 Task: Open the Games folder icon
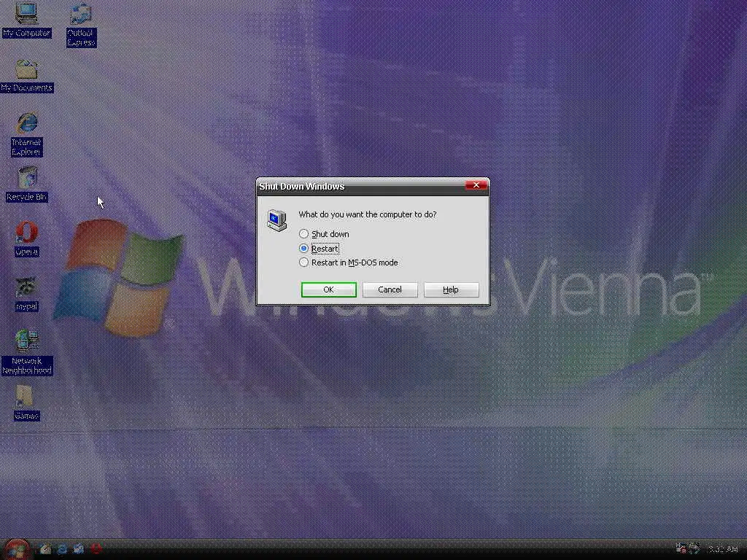pos(26,403)
